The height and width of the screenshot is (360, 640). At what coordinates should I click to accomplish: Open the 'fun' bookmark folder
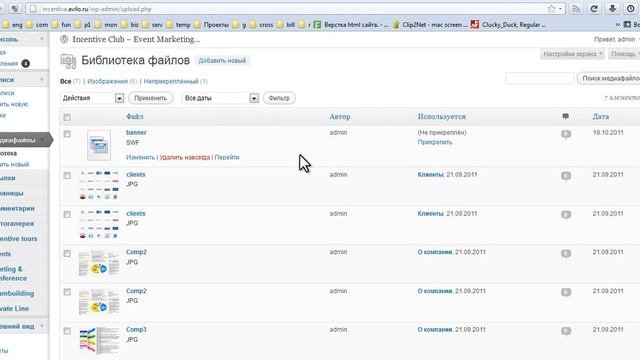(61, 25)
